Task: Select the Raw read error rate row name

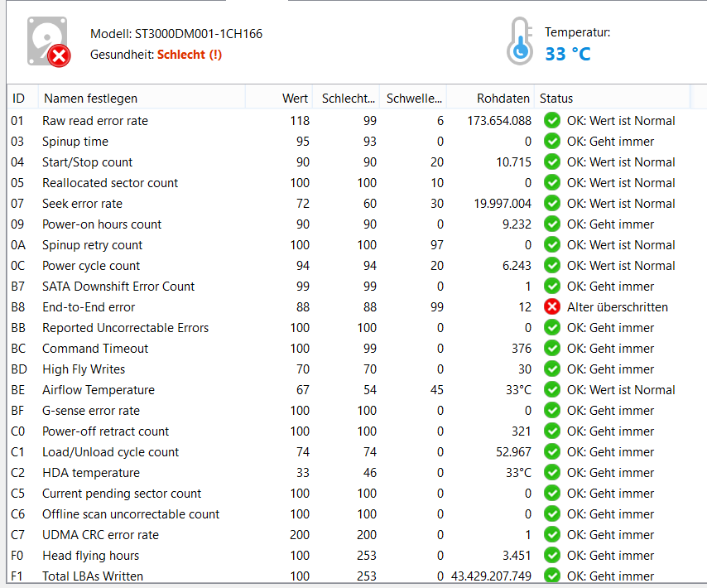Action: [95, 121]
